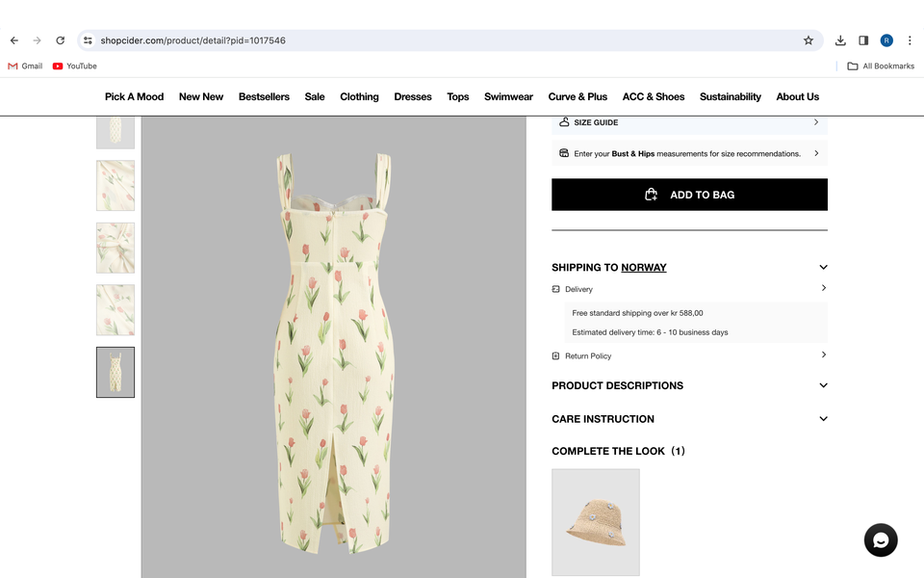Open the Dresses menu
Screen dimensions: 924x578
[x=413, y=96]
